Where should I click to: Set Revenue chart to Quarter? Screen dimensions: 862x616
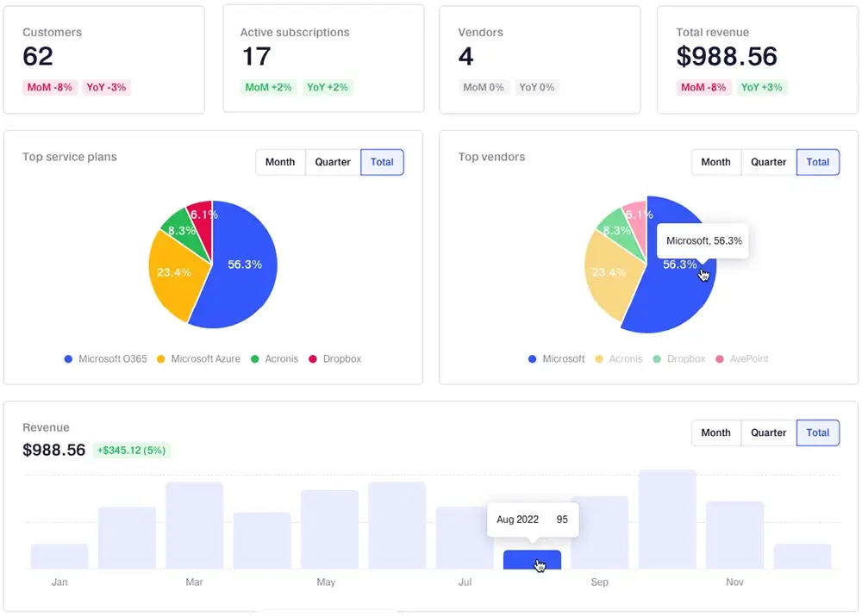coord(768,432)
